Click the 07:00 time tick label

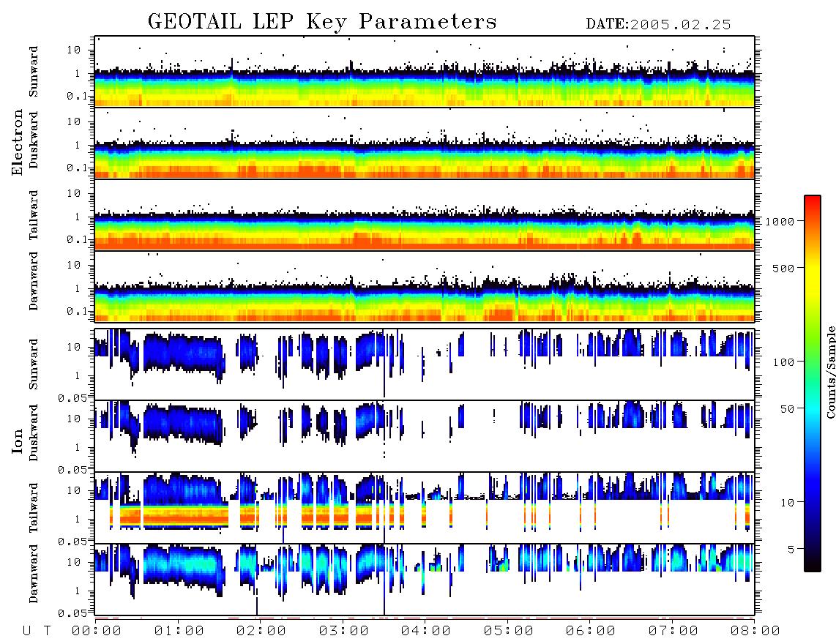673,631
